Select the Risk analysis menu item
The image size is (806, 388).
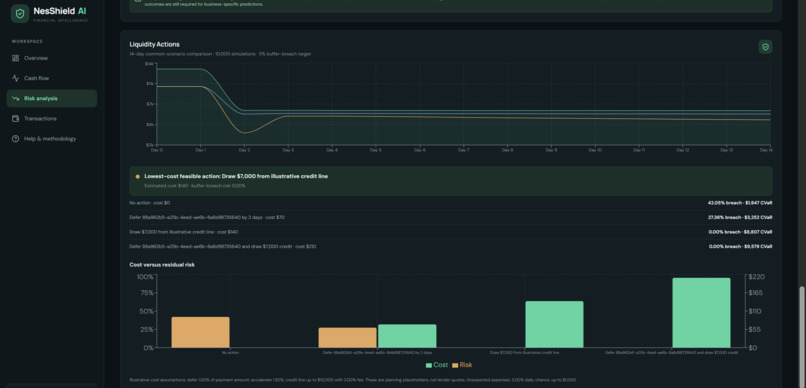coord(52,98)
